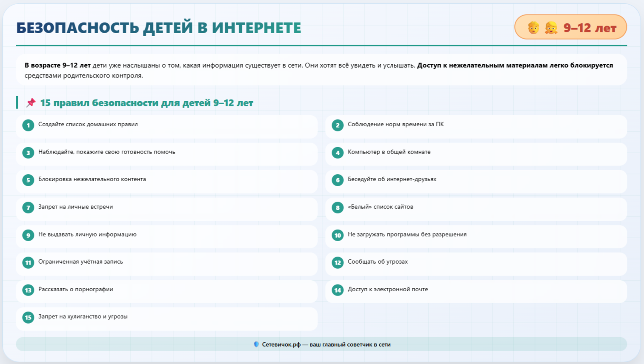Click the number 10 circle badge

click(x=338, y=235)
